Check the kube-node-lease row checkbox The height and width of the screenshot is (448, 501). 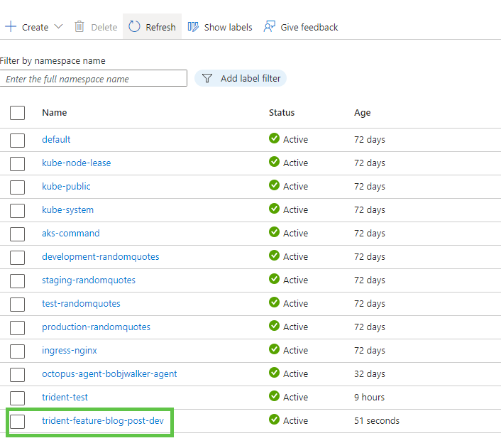click(x=17, y=164)
